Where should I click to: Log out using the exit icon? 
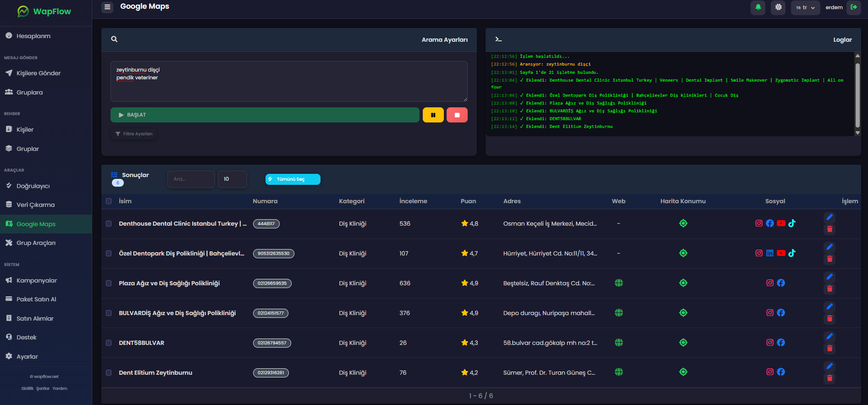click(x=854, y=7)
